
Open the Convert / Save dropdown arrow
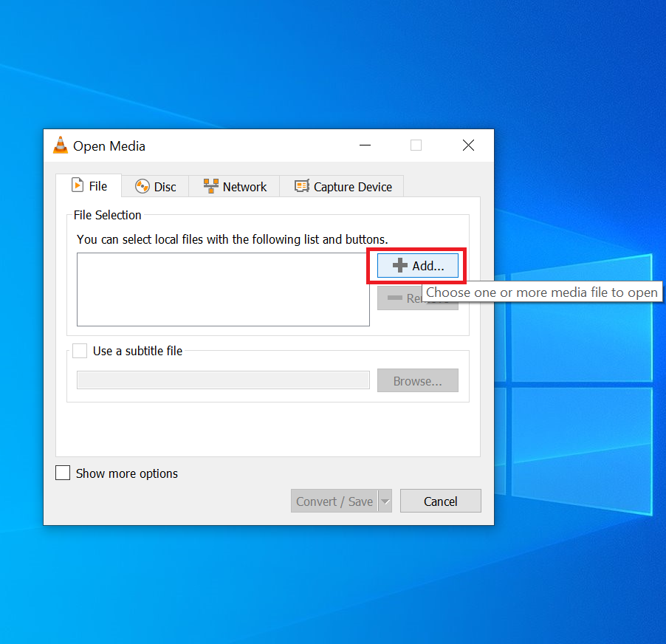point(385,501)
